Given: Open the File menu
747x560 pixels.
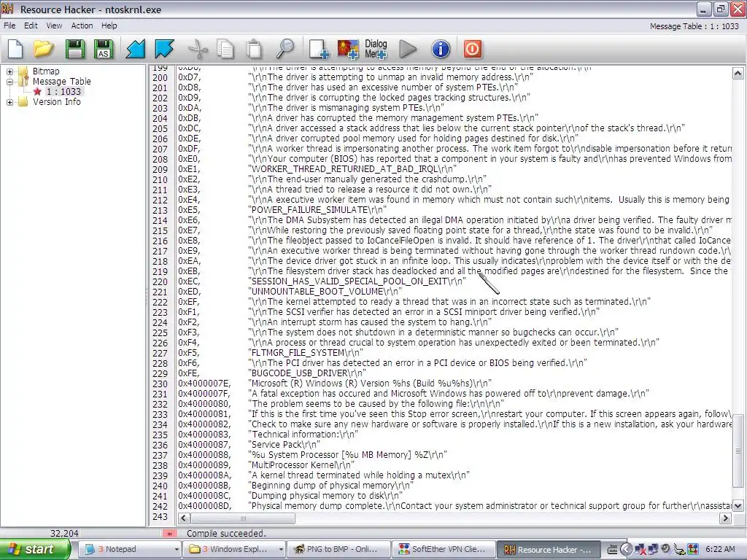Looking at the screenshot, I should pos(9,26).
